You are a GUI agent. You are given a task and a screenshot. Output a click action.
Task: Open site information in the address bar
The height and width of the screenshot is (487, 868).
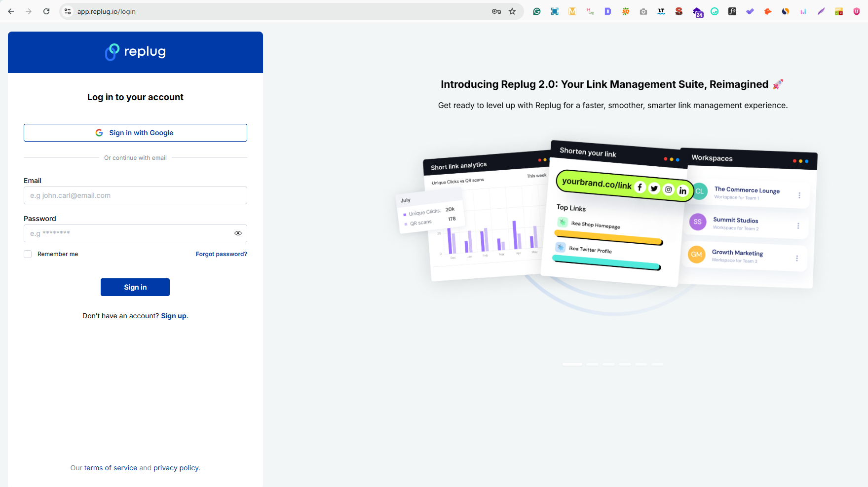(x=67, y=11)
